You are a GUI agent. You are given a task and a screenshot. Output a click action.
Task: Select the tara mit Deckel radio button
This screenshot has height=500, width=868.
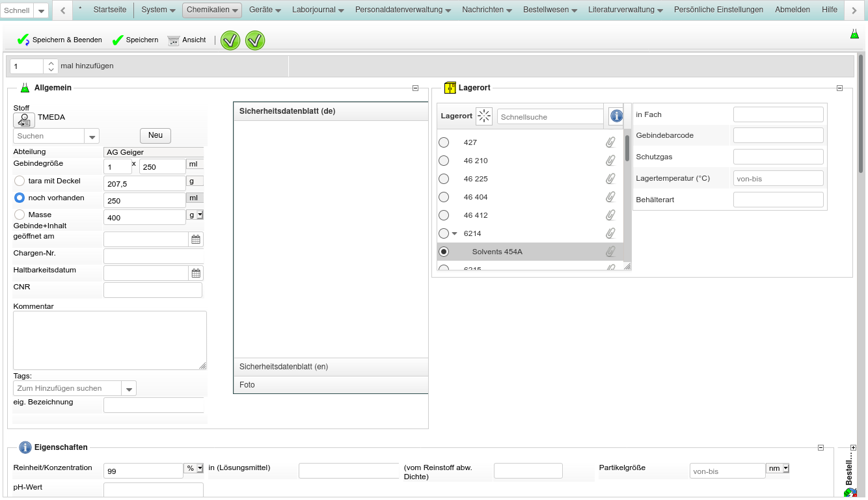[x=20, y=181]
